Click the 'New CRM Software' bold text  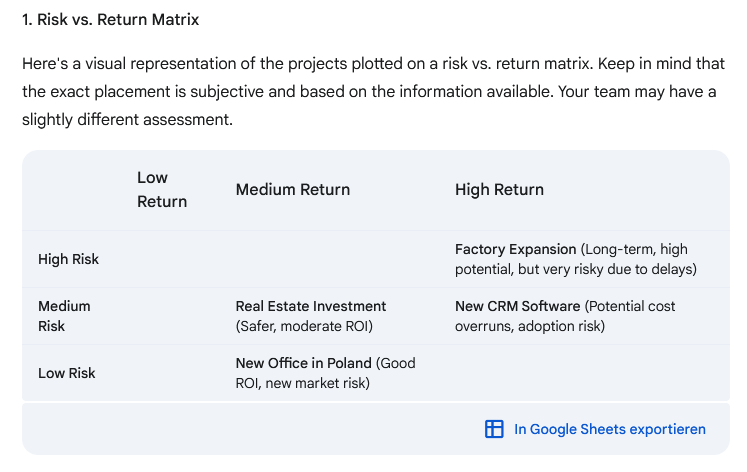tap(517, 306)
